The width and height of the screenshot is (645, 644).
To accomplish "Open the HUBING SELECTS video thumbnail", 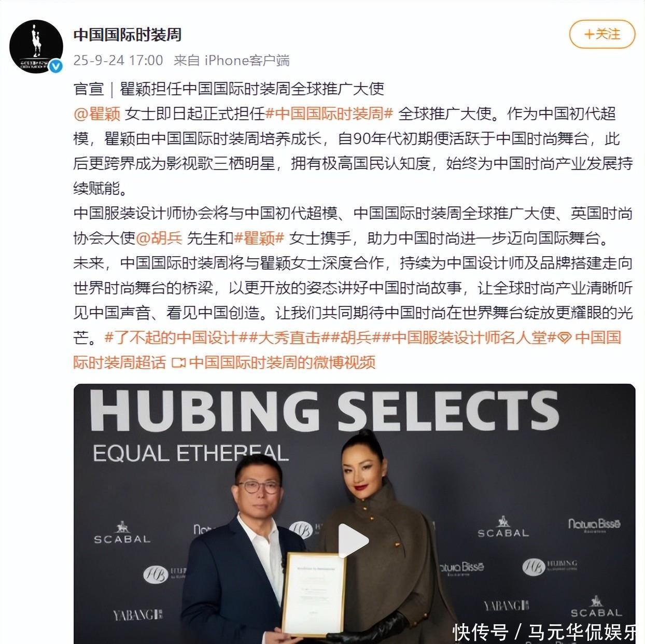I will tap(354, 513).
